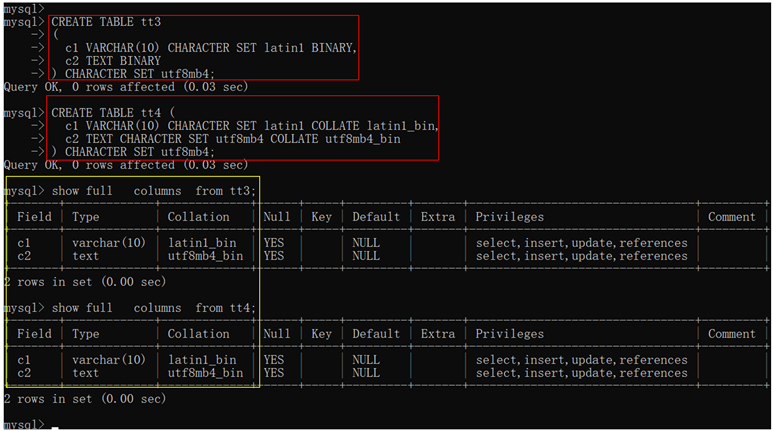Click the Privileges header in tt3 results
Image resolution: width=772 pixels, height=431 pixels.
(x=510, y=217)
